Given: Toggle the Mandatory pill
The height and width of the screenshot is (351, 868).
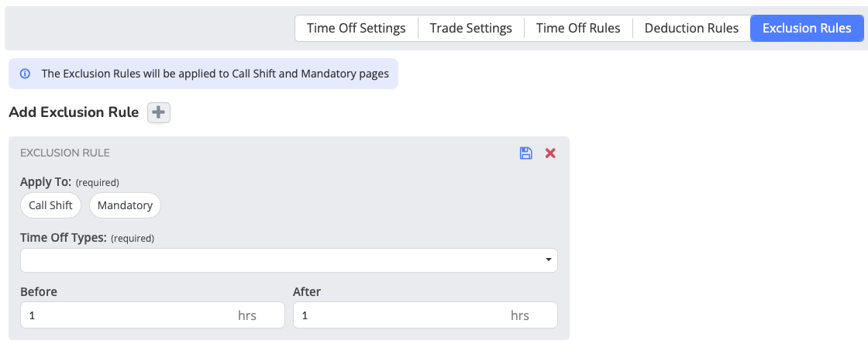Looking at the screenshot, I should 125,205.
